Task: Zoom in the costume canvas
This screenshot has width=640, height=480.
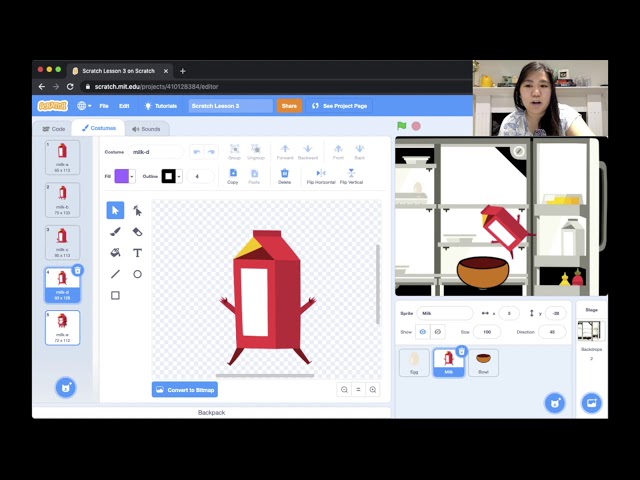Action: 373,390
